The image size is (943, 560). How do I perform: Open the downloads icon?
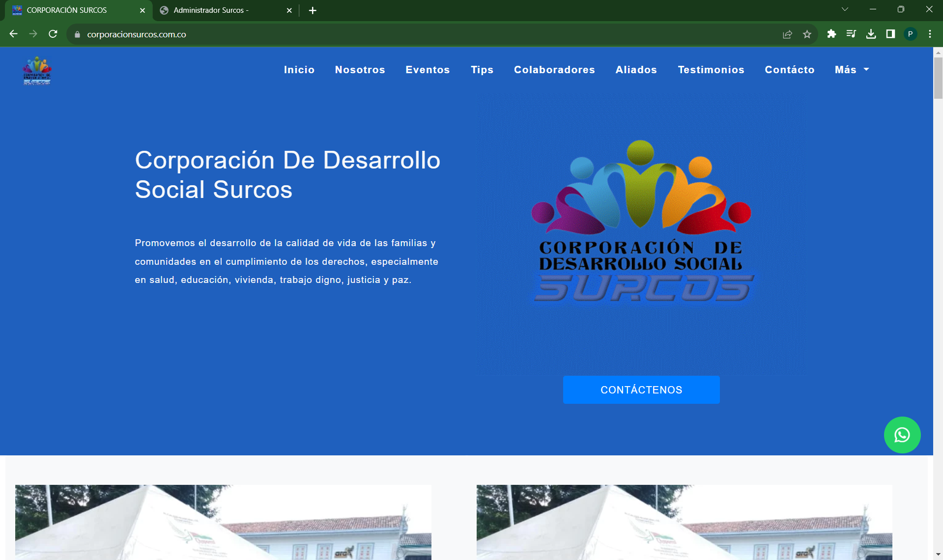tap(871, 34)
